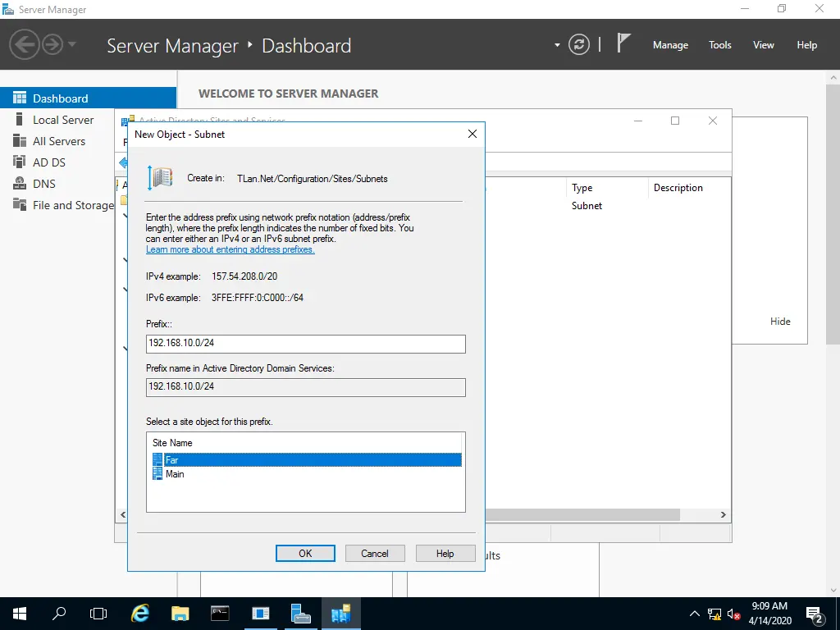Open the Help menu in Server Manager

(807, 45)
